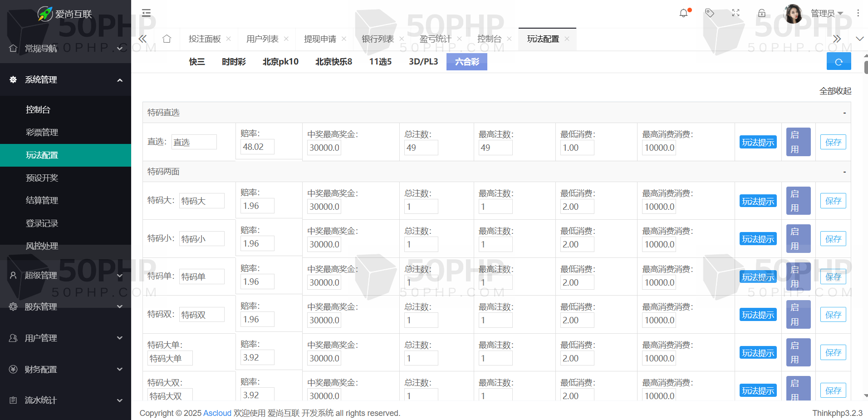Save the 特码小 row settings
Screen dimensions: 868x420
click(x=833, y=239)
